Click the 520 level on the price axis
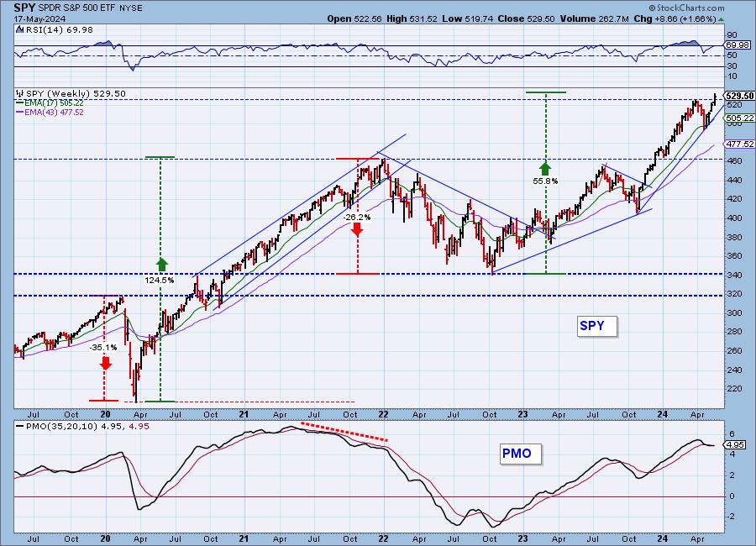 [732, 105]
